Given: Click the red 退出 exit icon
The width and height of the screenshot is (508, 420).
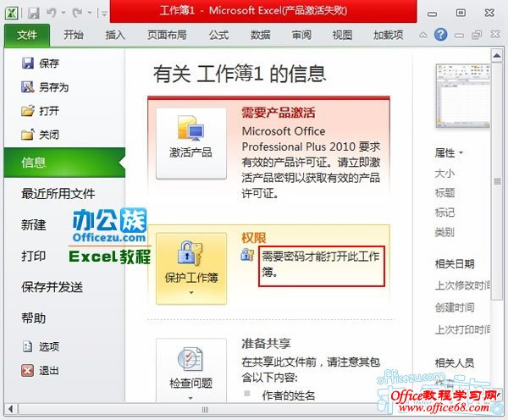Looking at the screenshot, I should pos(28,370).
